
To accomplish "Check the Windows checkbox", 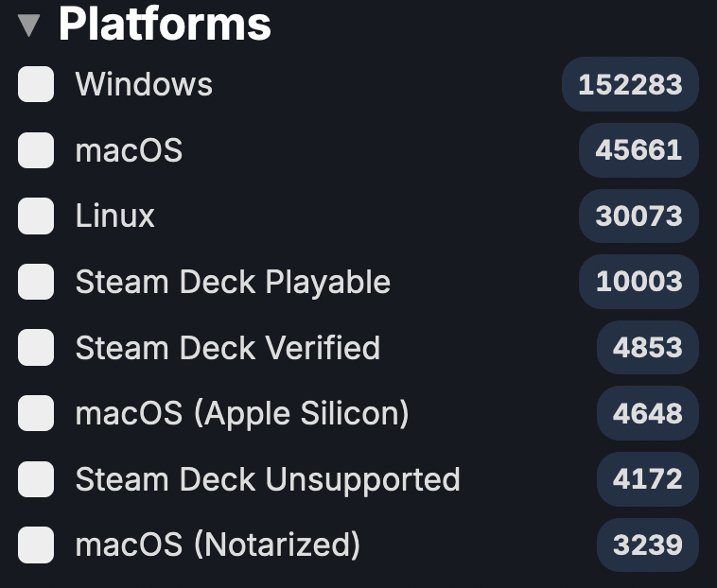I will (x=36, y=84).
